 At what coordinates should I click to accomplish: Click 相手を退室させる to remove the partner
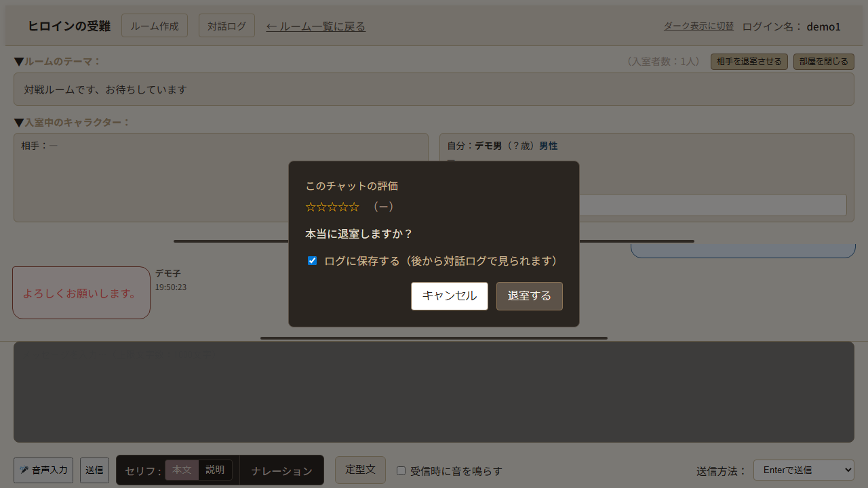(x=749, y=61)
